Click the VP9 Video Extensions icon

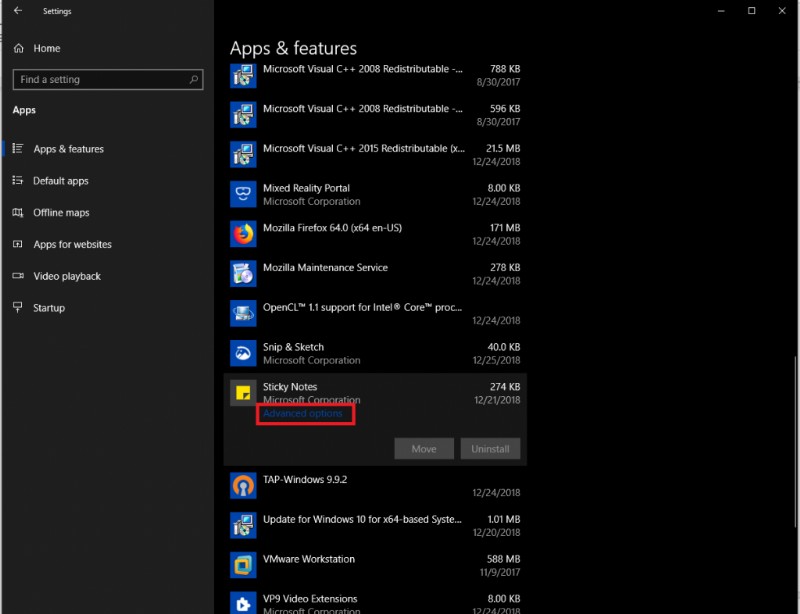click(x=242, y=603)
